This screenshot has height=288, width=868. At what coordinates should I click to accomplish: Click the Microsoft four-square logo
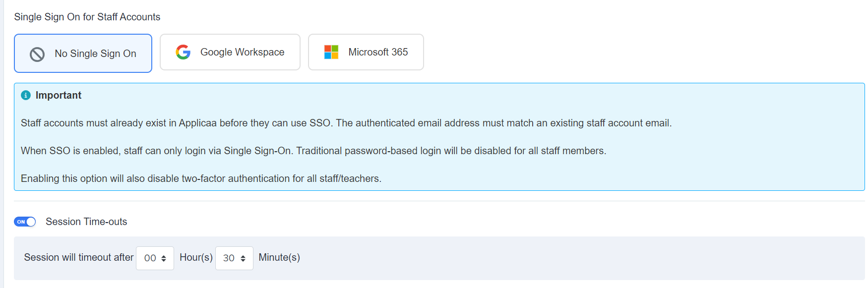(x=331, y=52)
